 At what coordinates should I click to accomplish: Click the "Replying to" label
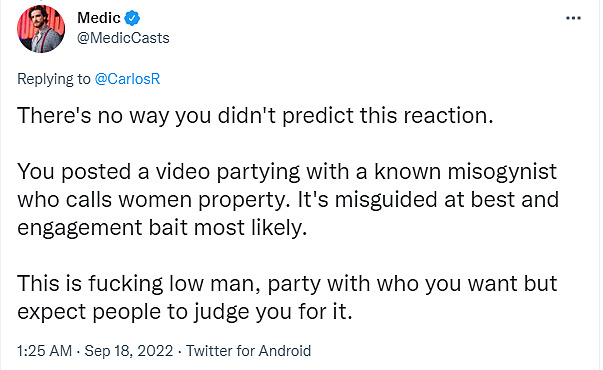(54, 79)
